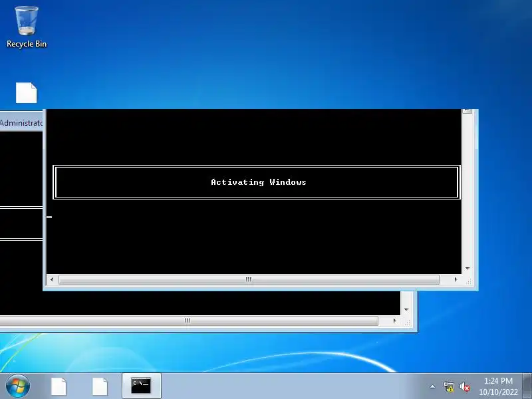532x399 pixels.
Task: Click the front window resize grip corner
Action: pos(469,281)
